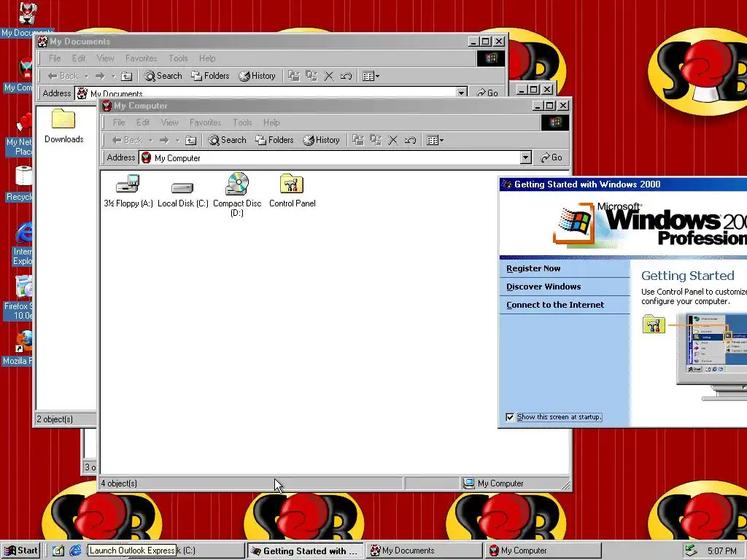Click Discover Windows link
Image resolution: width=747 pixels, height=560 pixels.
coord(543,287)
